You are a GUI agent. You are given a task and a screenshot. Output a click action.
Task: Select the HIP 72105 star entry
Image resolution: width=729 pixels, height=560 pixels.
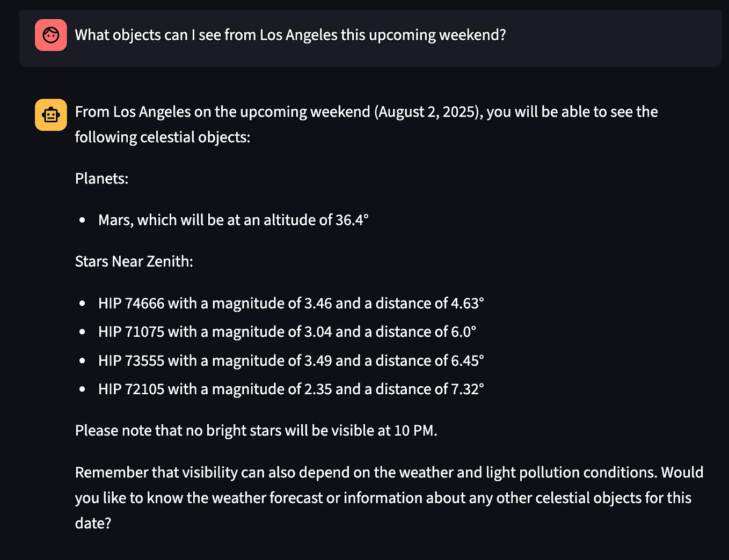(x=290, y=389)
